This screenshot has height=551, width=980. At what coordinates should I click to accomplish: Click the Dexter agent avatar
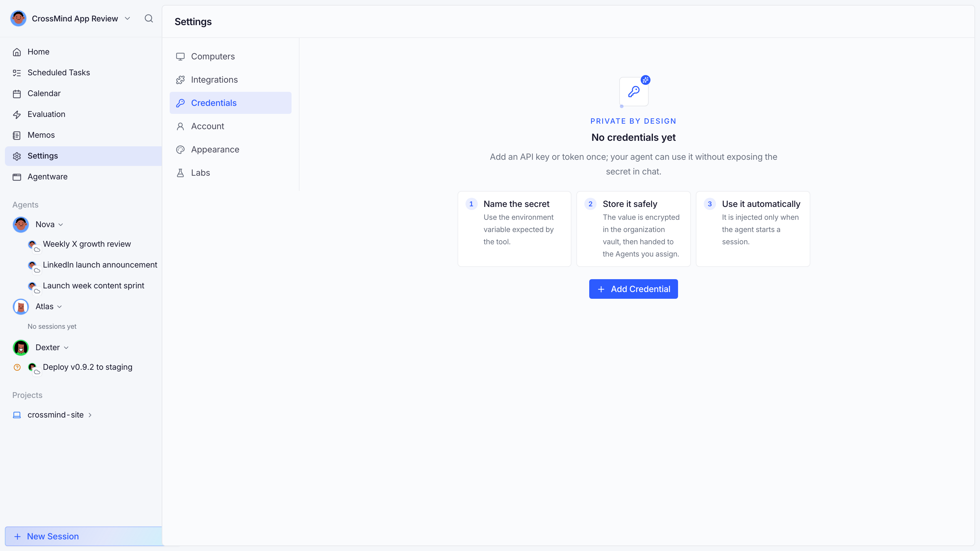(x=21, y=347)
